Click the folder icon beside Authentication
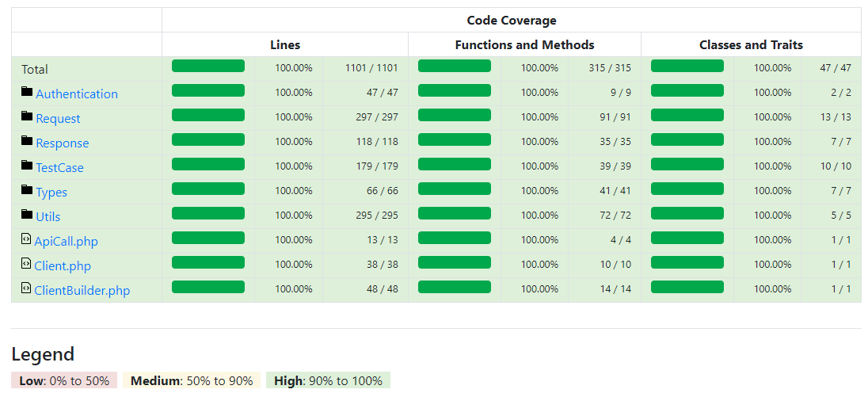The height and width of the screenshot is (397, 868). coord(27,91)
